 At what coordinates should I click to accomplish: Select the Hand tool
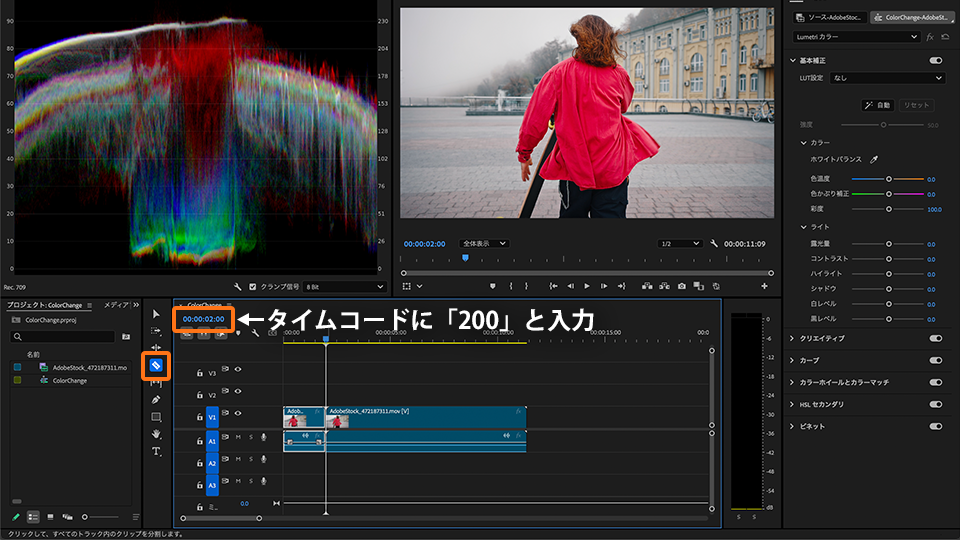pyautogui.click(x=156, y=434)
